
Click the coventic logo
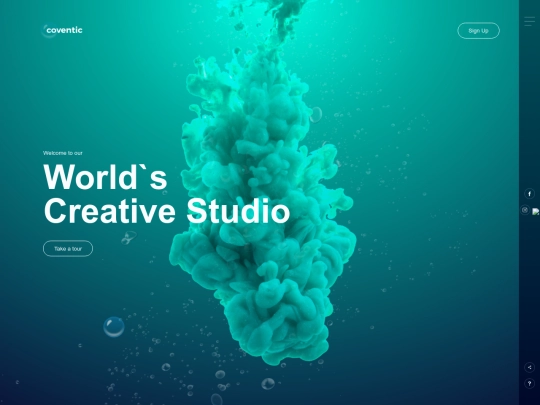tap(62, 30)
